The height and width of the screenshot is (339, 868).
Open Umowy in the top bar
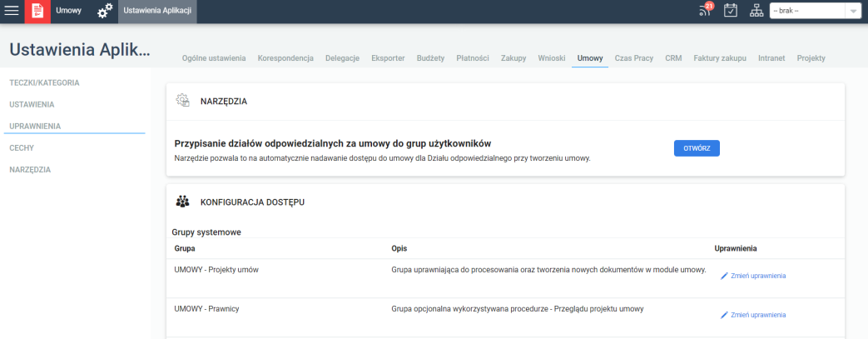[x=68, y=11]
